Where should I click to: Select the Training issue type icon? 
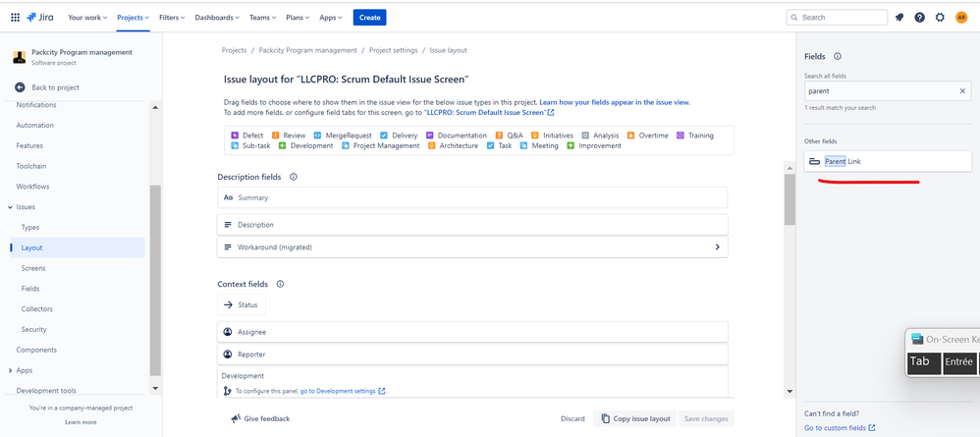pos(681,136)
